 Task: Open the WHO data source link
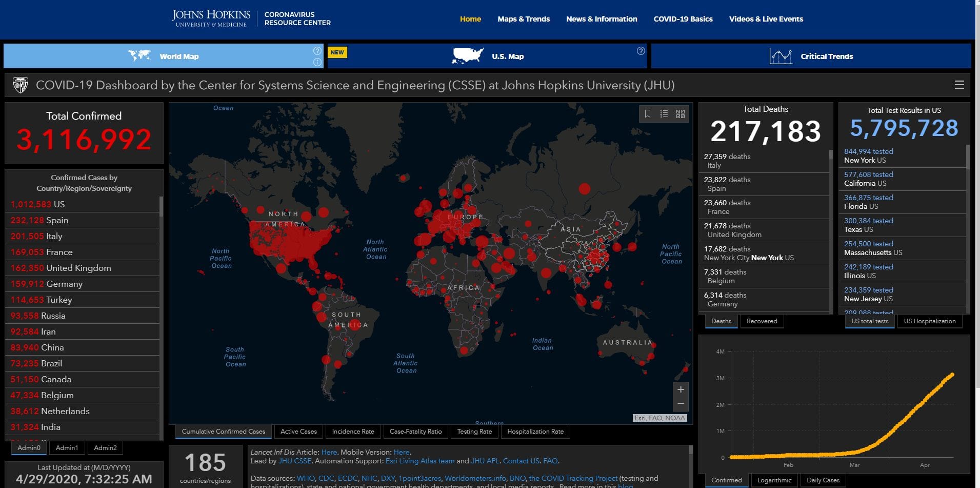pos(306,478)
